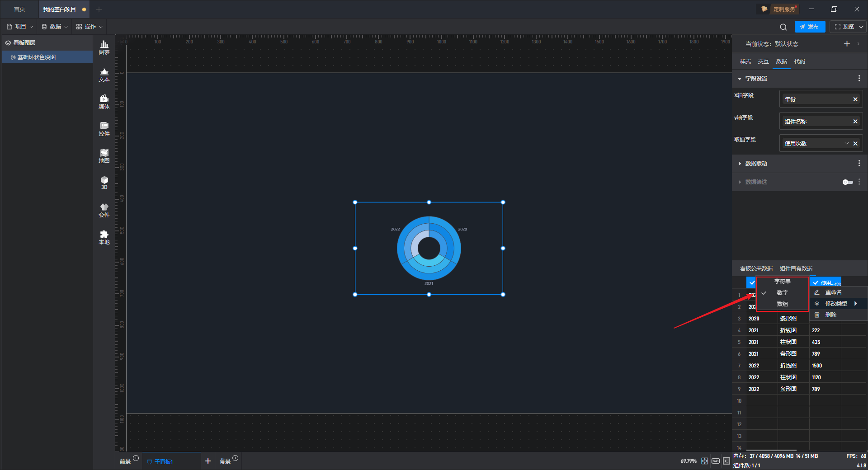The width and height of the screenshot is (868, 470).
Task: Switch to the 交互 tab
Action: click(763, 61)
